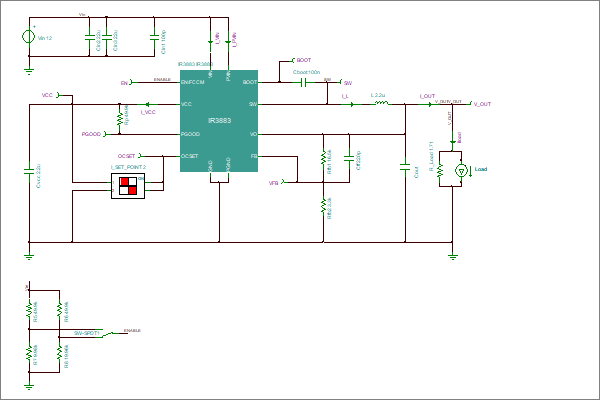Click the ground symbol under the Vin source
The image size is (600, 400).
pos(29,71)
